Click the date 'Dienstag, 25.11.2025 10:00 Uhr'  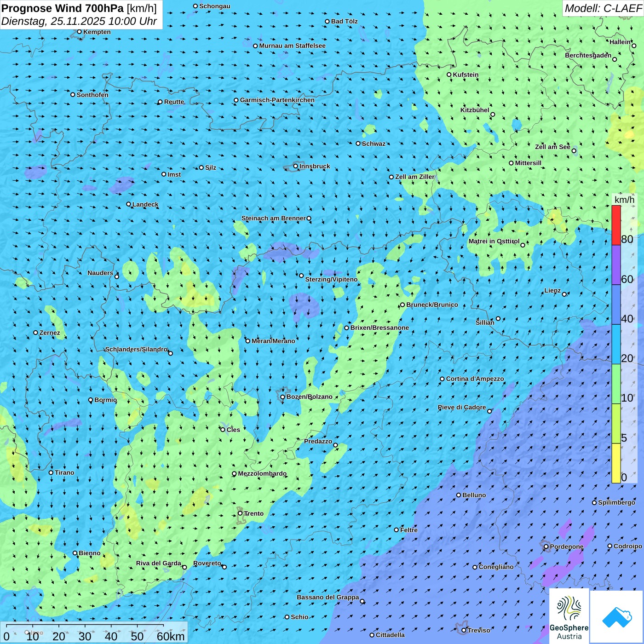[x=79, y=22]
